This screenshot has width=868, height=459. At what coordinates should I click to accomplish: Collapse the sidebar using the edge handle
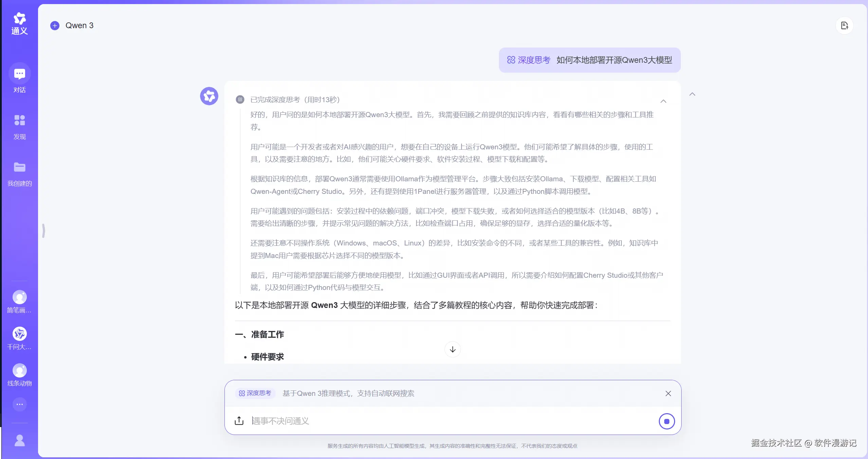tap(43, 231)
